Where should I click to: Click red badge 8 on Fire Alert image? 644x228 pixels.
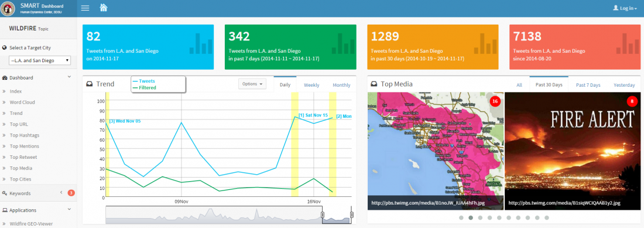[x=632, y=101]
